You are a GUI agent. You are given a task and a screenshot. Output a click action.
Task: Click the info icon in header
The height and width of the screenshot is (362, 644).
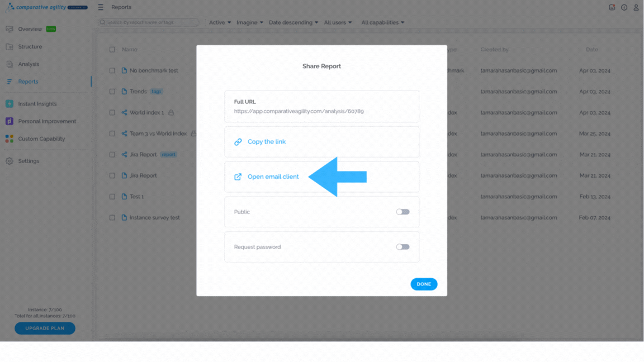click(624, 7)
